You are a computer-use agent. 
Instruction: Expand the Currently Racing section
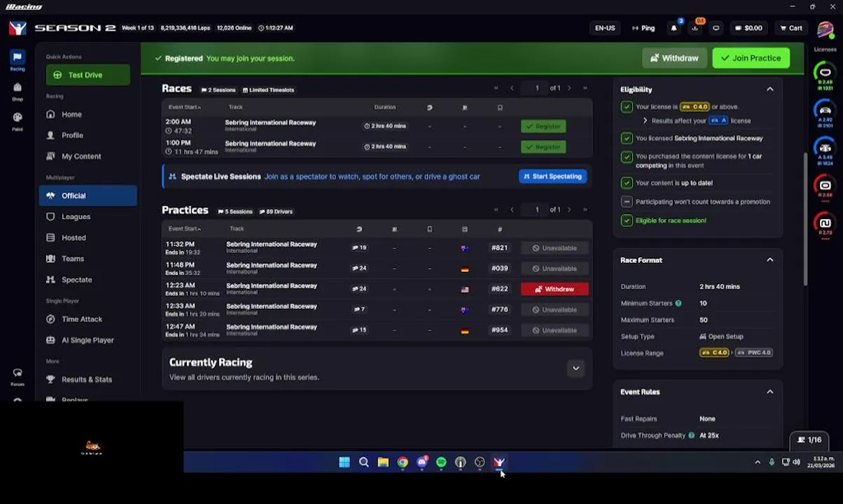(576, 368)
